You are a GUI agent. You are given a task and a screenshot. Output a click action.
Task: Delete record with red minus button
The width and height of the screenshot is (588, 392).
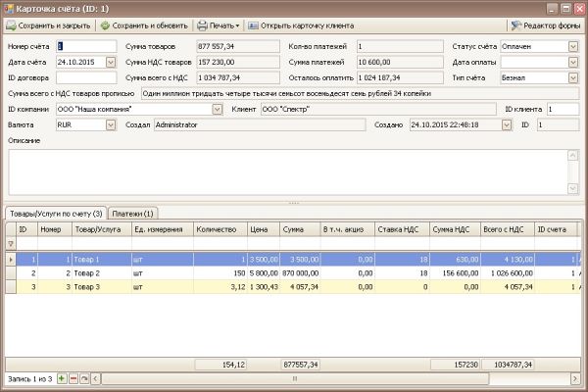(73, 378)
